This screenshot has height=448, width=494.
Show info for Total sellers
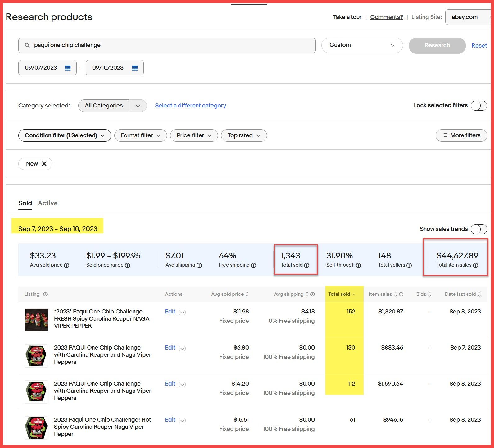(x=409, y=265)
